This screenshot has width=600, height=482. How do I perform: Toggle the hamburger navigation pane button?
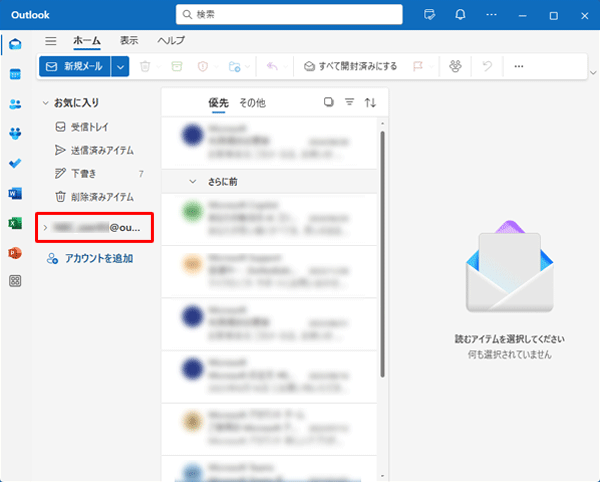point(51,41)
